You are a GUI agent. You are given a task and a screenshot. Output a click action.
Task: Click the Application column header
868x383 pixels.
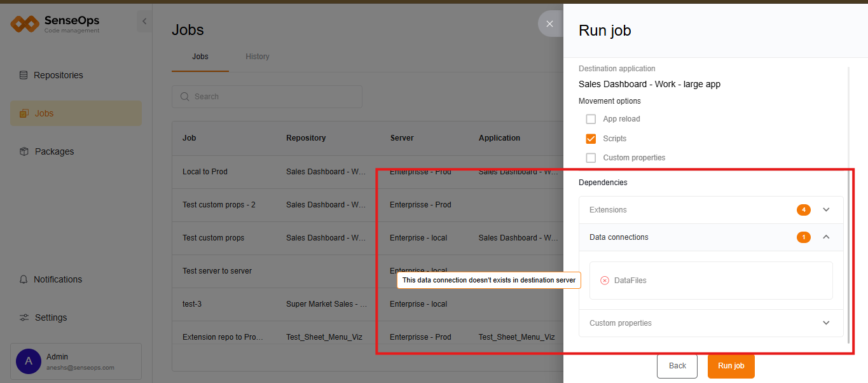tap(499, 138)
